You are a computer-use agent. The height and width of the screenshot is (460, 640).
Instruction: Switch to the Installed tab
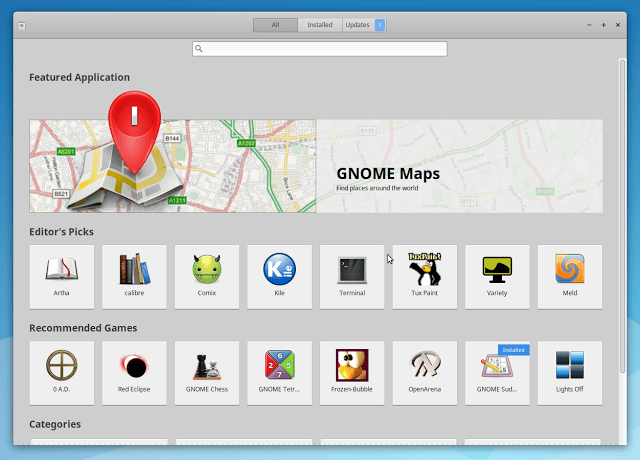coord(320,25)
